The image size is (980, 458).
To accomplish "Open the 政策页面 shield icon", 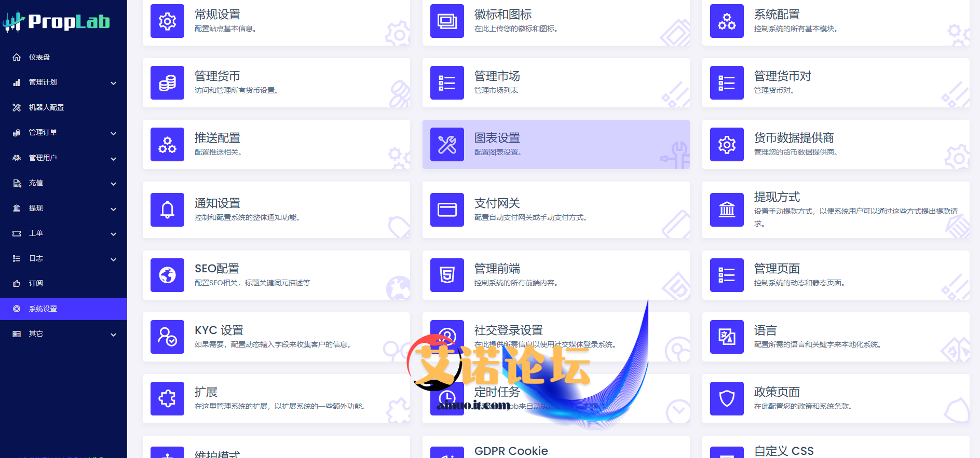I will (x=727, y=399).
